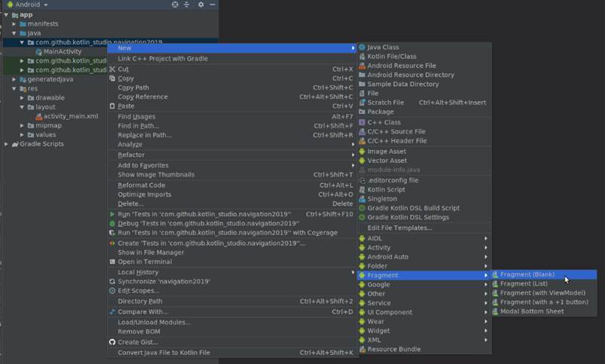Open the Refactor submenu

pos(232,154)
